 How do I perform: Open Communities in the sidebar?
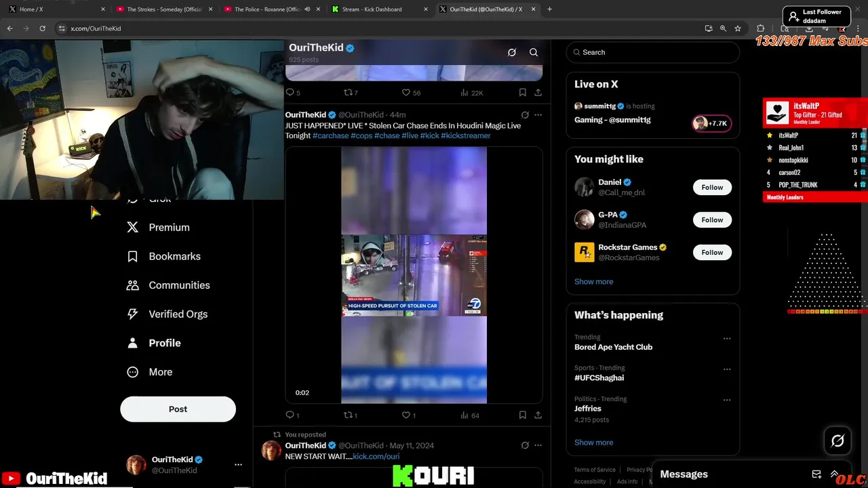click(168, 285)
